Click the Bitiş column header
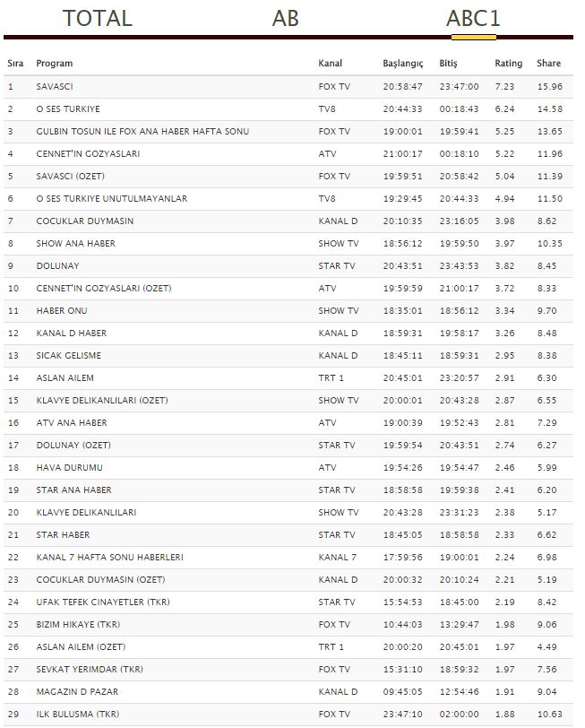Screen dimensions: 585x728 [448, 64]
